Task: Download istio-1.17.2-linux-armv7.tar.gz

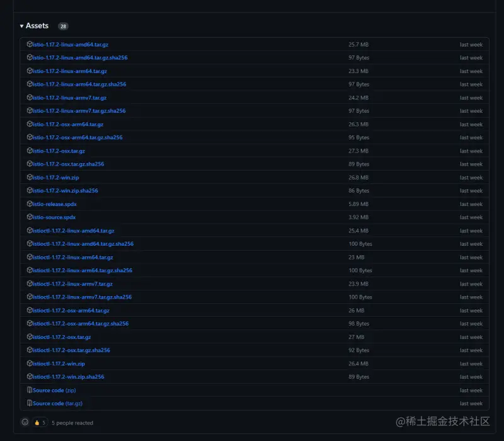Action: [x=69, y=98]
